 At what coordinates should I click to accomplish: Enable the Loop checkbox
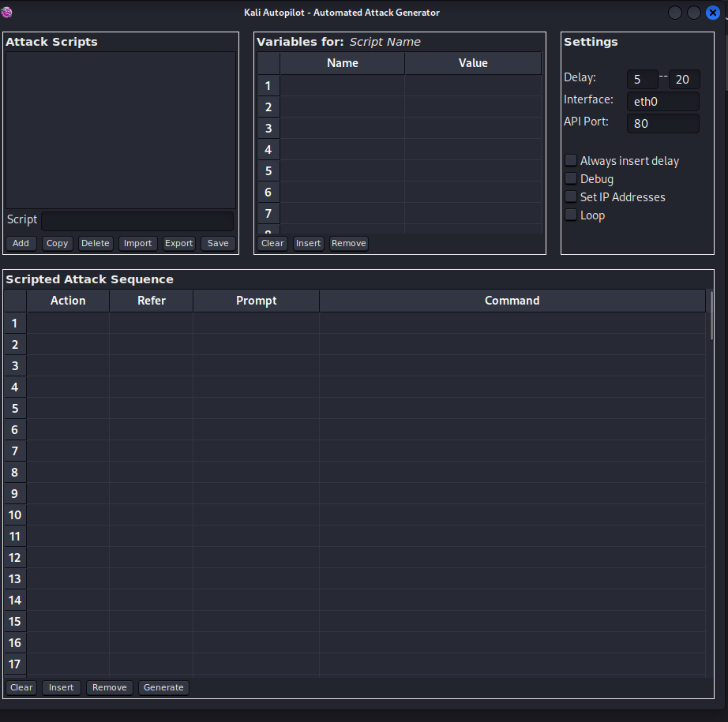[571, 215]
